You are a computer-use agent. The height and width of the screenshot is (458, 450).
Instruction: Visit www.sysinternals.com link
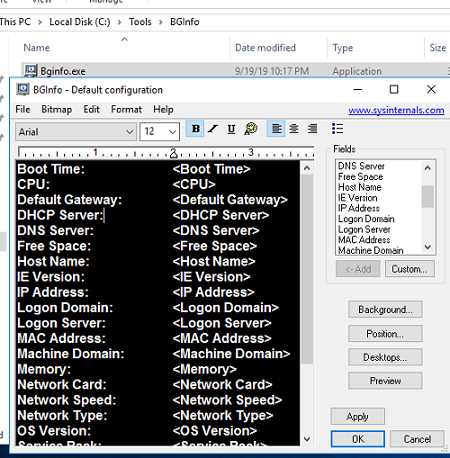click(396, 110)
